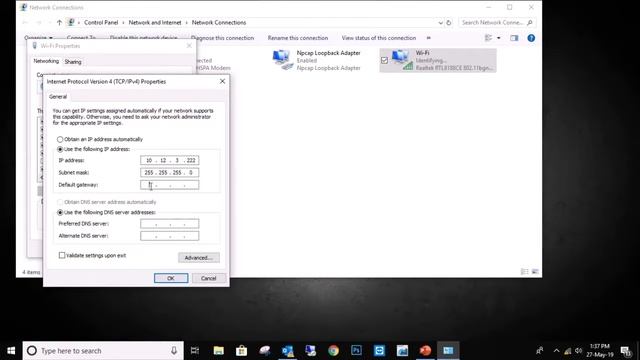Switch to Networking tab in Wi-Fi Properties

(x=46, y=61)
